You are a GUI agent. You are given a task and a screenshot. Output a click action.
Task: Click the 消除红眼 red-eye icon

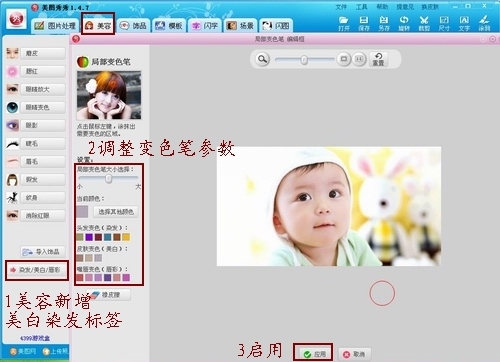tap(12, 215)
